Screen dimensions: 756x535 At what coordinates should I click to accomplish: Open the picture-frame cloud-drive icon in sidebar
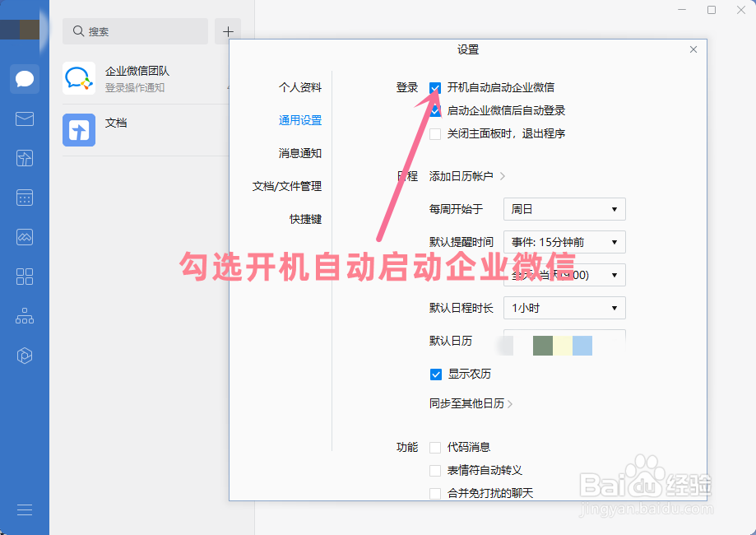coord(25,237)
